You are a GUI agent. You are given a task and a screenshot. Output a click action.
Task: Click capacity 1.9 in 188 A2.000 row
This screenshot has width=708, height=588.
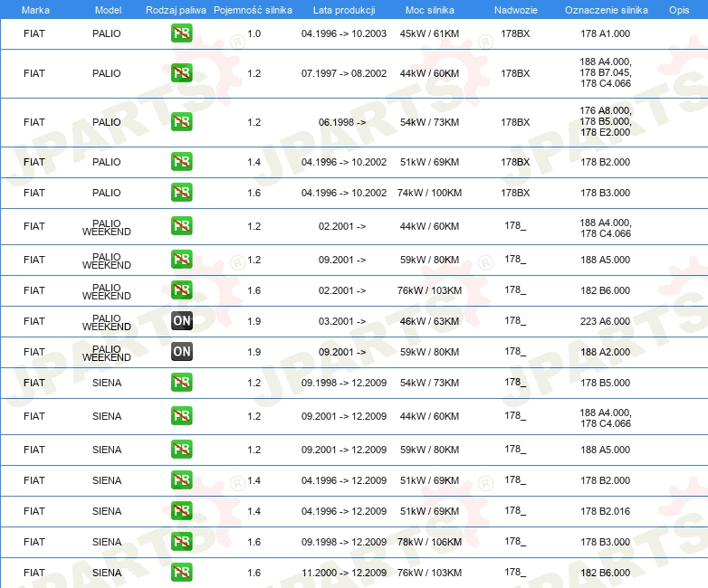point(254,352)
